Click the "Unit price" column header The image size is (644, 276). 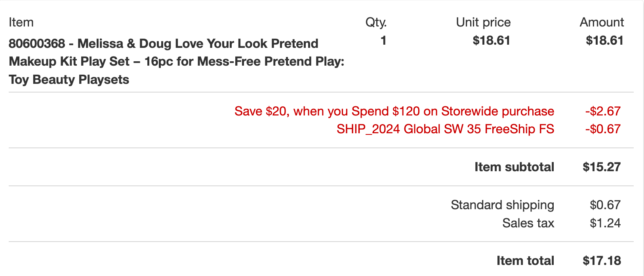coord(483,22)
